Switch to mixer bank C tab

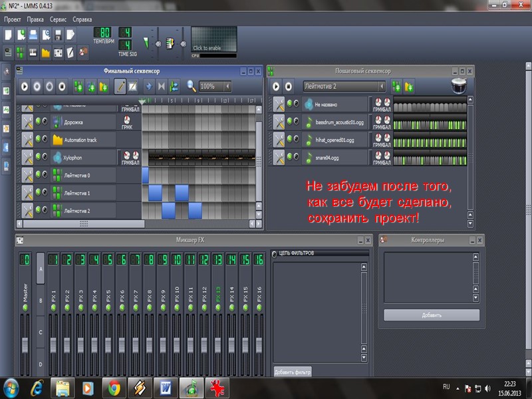41,332
